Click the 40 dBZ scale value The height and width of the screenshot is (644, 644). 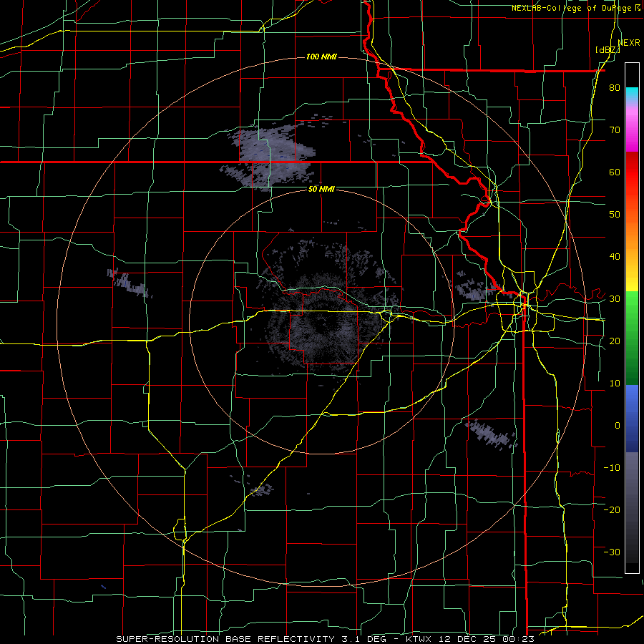(x=615, y=257)
